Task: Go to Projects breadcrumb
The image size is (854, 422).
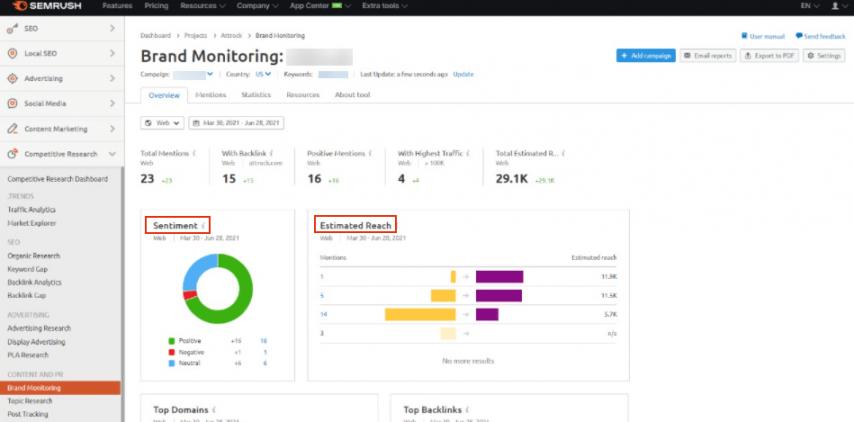Action: coord(196,35)
